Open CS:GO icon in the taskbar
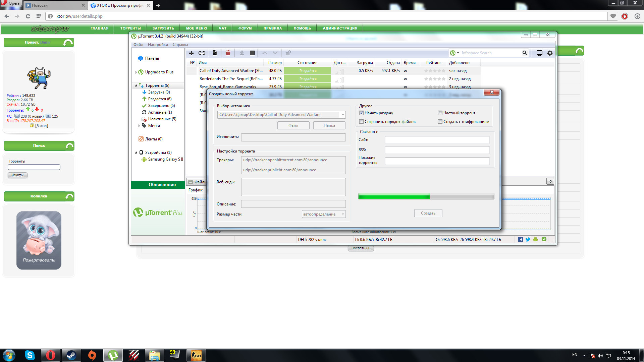 pyautogui.click(x=196, y=355)
